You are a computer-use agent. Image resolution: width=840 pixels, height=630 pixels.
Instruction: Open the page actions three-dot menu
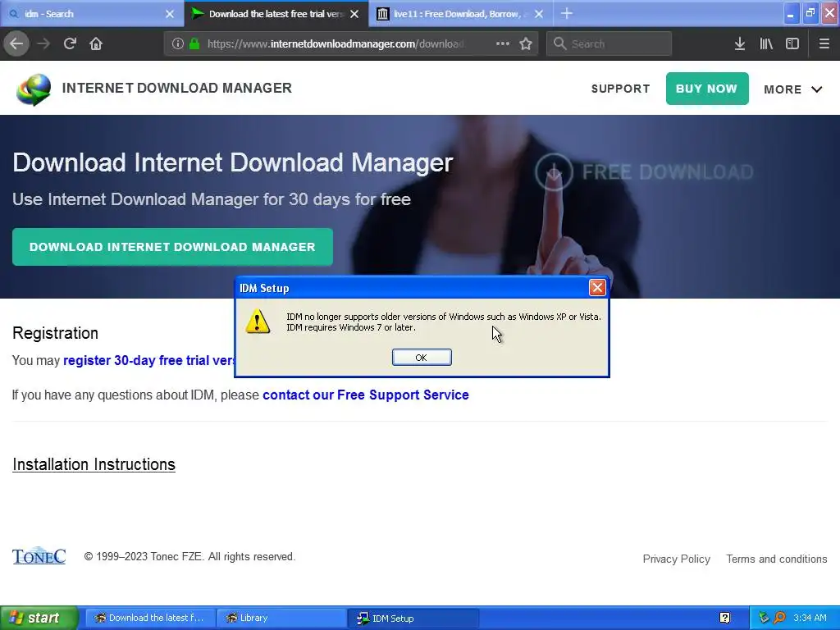(503, 44)
